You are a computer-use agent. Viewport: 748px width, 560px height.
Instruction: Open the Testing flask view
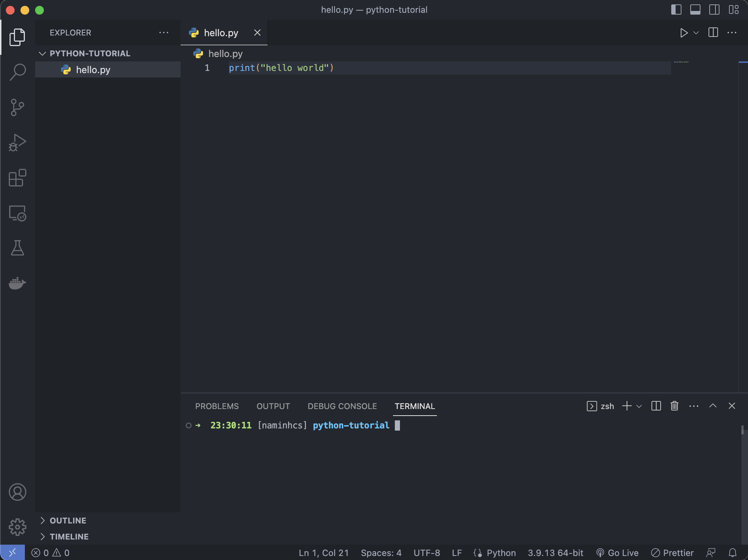click(x=17, y=248)
